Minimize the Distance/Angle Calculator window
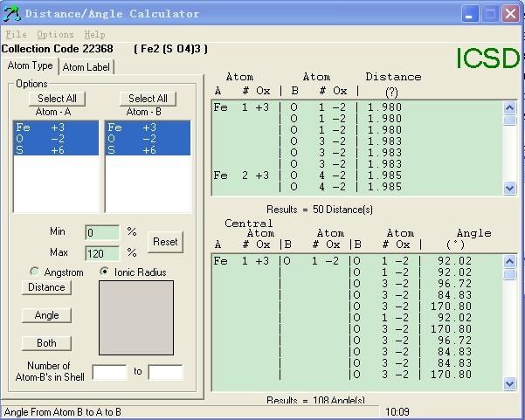 [x=470, y=14]
